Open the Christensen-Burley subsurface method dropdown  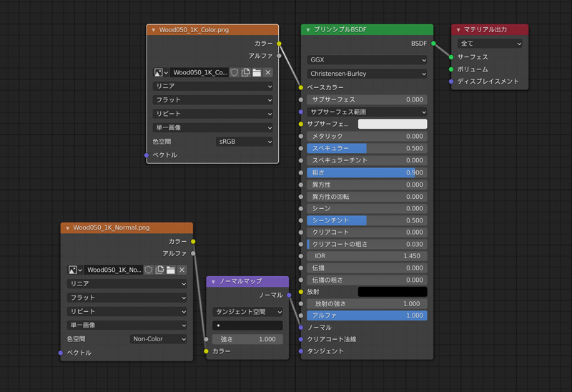click(367, 74)
